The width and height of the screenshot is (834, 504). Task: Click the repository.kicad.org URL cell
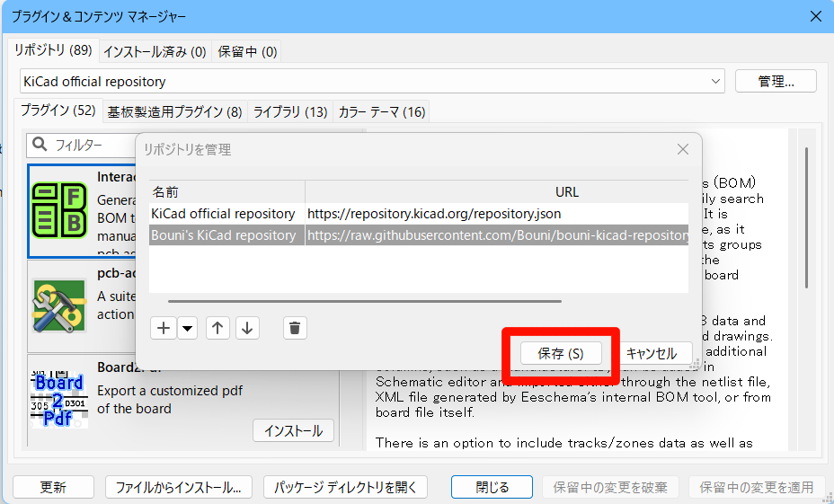point(497,214)
